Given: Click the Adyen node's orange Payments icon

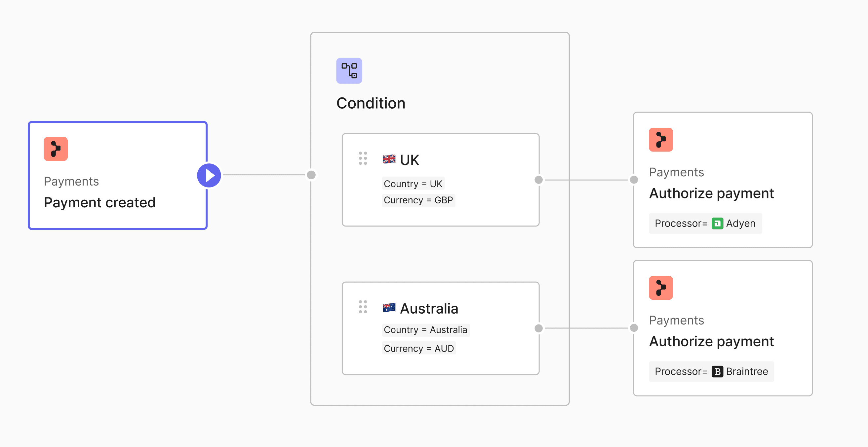Looking at the screenshot, I should coord(661,140).
